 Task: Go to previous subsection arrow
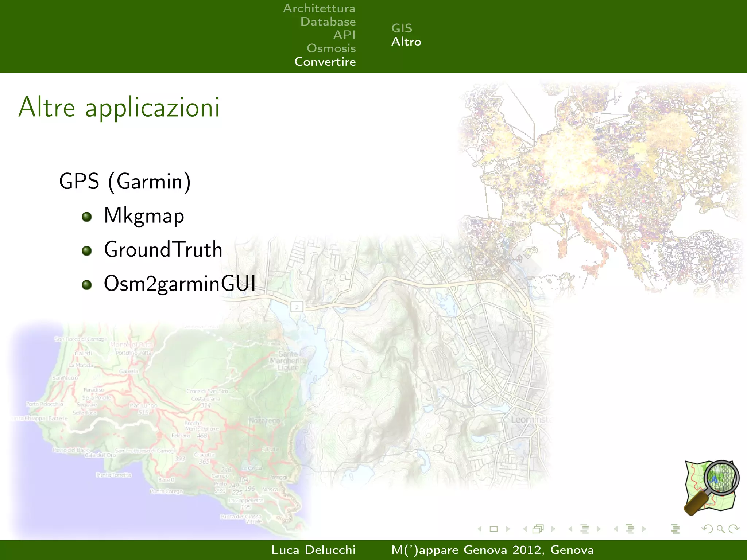click(x=570, y=529)
